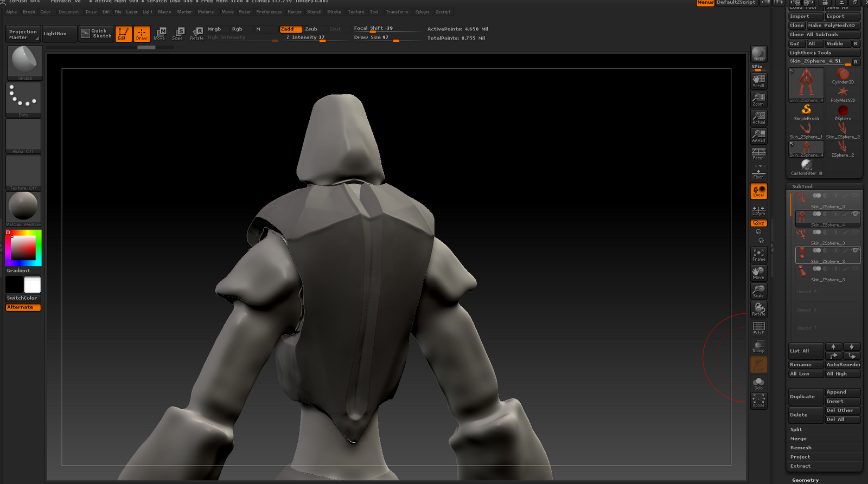
Task: Open the Brush menu
Action: click(x=29, y=12)
